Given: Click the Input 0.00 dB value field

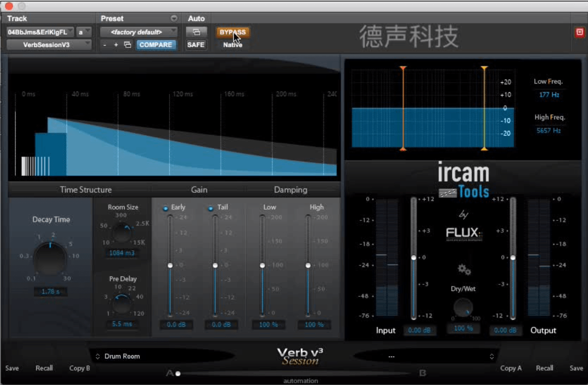Looking at the screenshot, I should [420, 330].
